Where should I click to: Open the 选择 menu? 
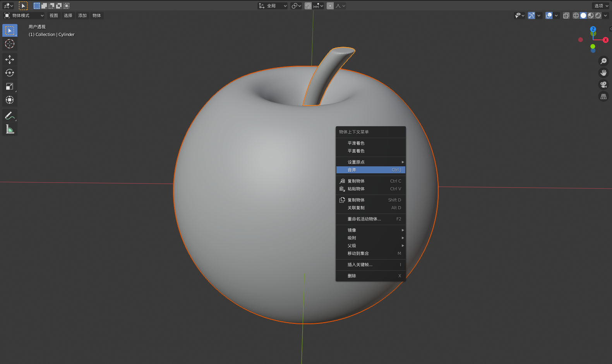68,15
